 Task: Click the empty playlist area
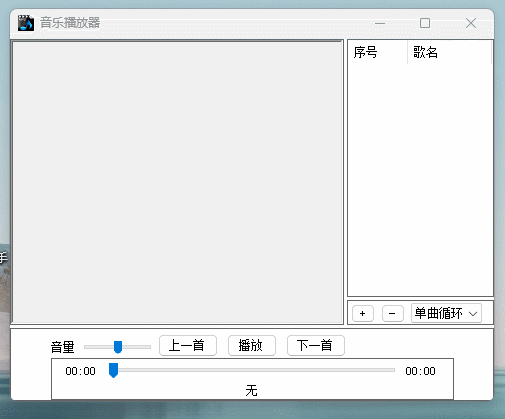(x=420, y=179)
